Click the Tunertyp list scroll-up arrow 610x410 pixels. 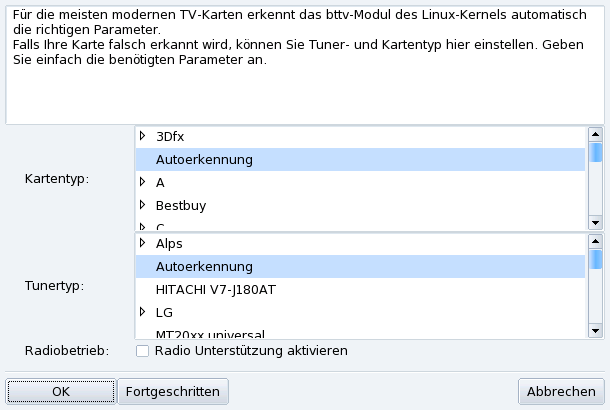(596, 240)
